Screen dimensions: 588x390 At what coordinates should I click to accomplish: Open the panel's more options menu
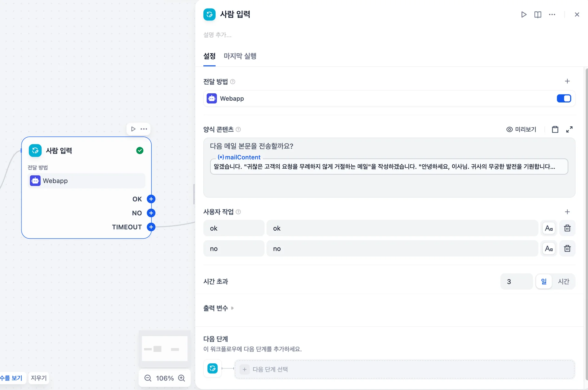552,14
